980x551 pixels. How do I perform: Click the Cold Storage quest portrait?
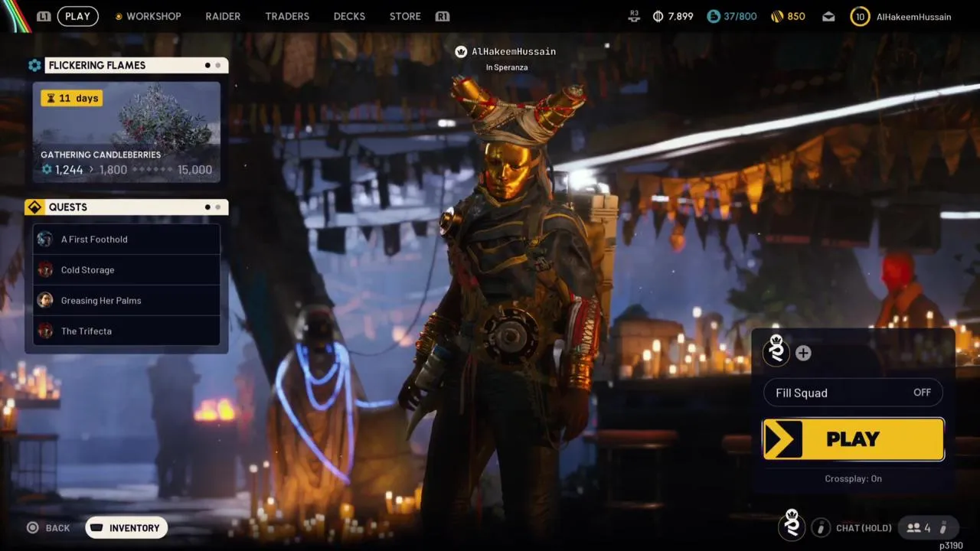45,270
